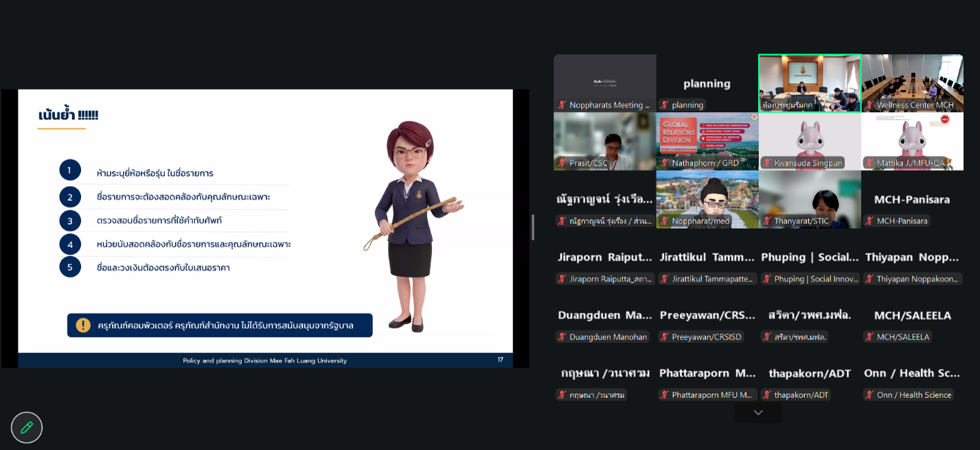Click the divider handle between slide and gallery
The width and height of the screenshot is (980, 450).
pos(533,227)
